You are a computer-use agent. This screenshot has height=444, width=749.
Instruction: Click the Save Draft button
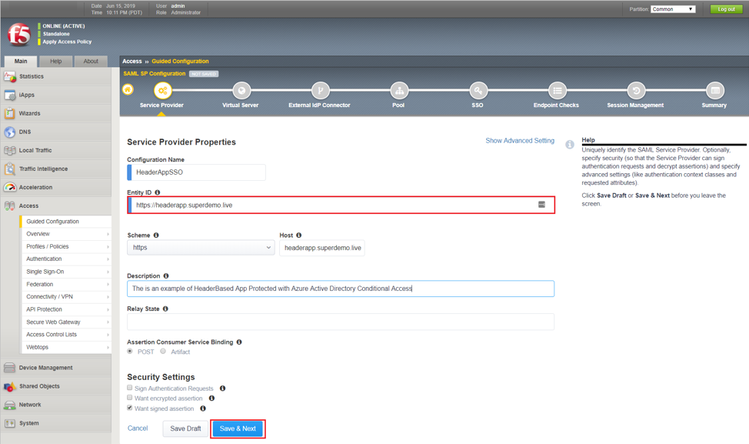pyautogui.click(x=185, y=429)
